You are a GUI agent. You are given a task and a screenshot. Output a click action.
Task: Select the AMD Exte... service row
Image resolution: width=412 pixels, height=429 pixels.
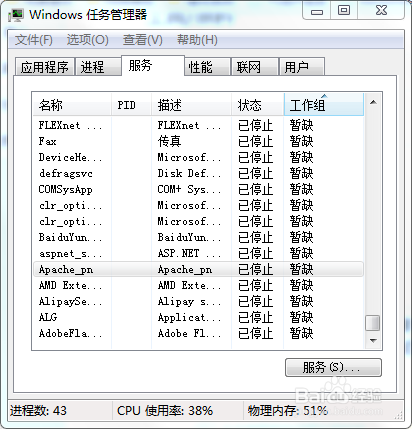[x=198, y=285]
